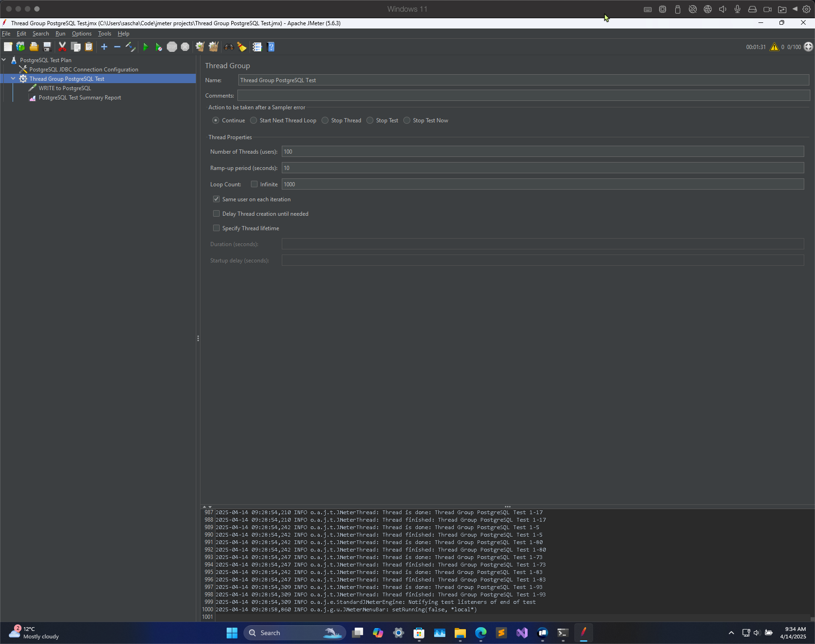Screen dimensions: 815x644
Task: Click the Comments input field
Action: (x=523, y=95)
